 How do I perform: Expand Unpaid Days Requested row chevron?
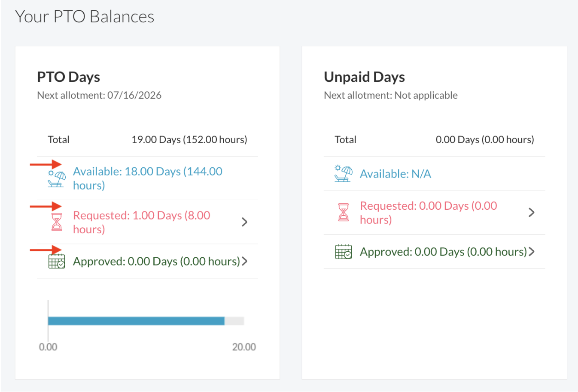tap(531, 212)
